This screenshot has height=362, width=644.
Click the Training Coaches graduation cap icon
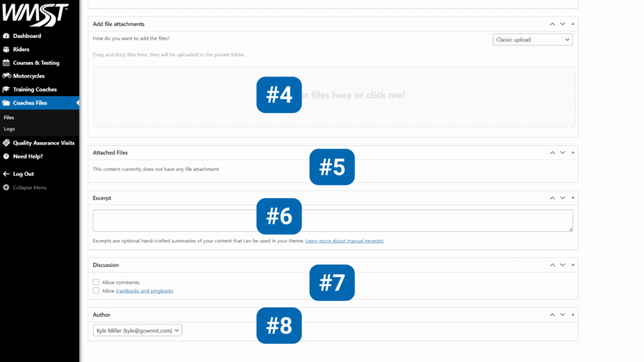(6, 89)
